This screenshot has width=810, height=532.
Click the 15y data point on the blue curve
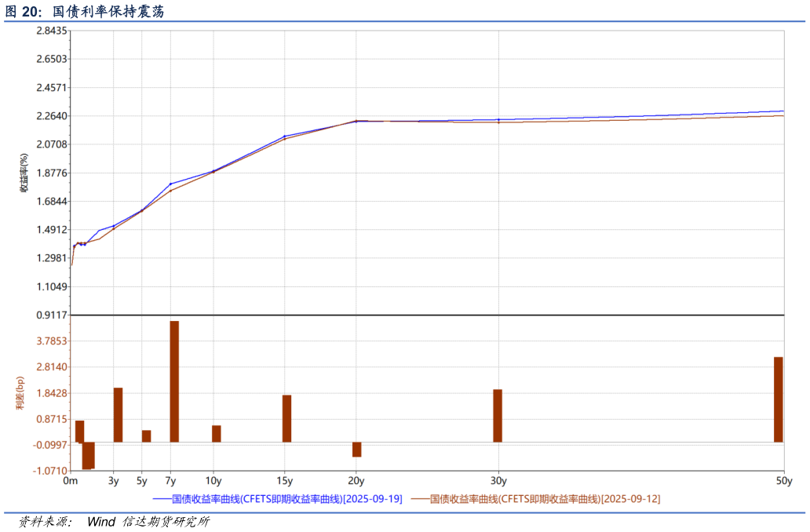(x=284, y=137)
